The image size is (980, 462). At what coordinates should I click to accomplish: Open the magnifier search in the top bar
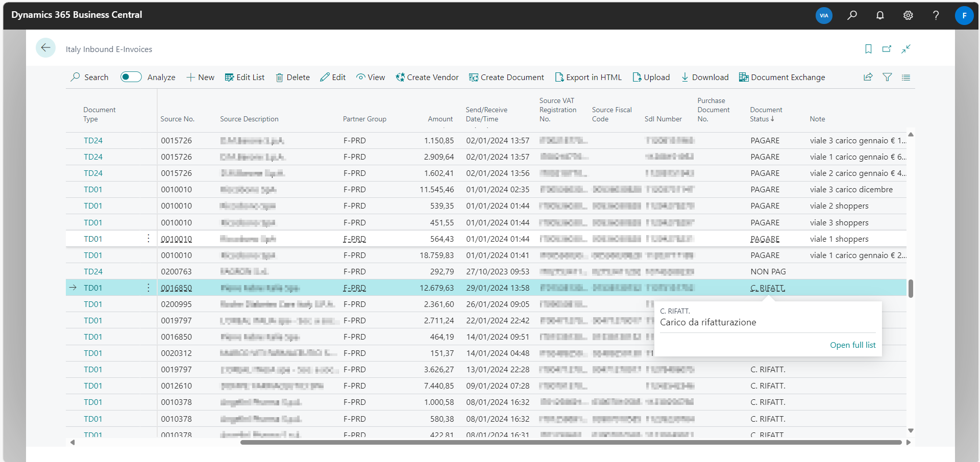(852, 15)
